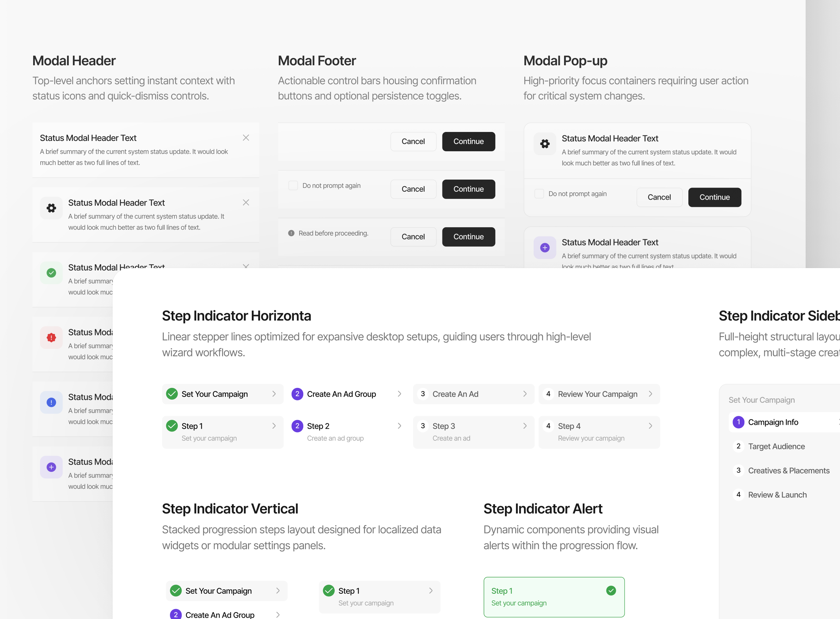Image resolution: width=840 pixels, height=619 pixels.
Task: Open green Step 1 alert card
Action: point(554,597)
